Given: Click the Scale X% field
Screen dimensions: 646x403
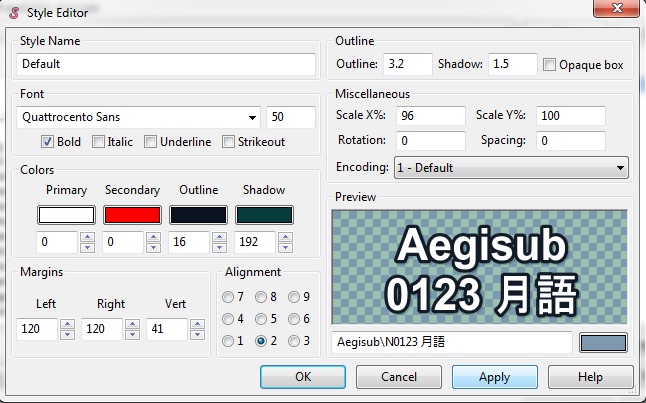Looking at the screenshot, I should (431, 116).
